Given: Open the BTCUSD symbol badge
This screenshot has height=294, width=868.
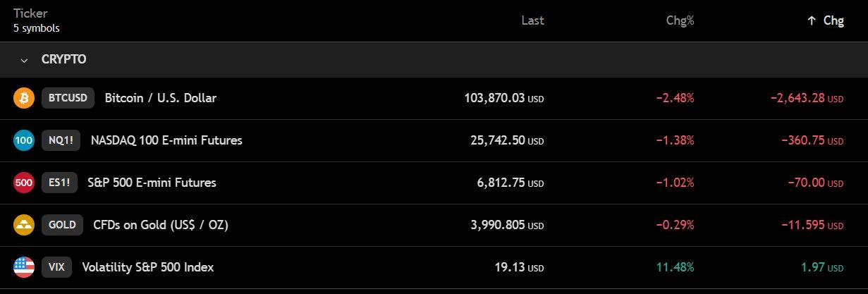Looking at the screenshot, I should click(x=68, y=98).
